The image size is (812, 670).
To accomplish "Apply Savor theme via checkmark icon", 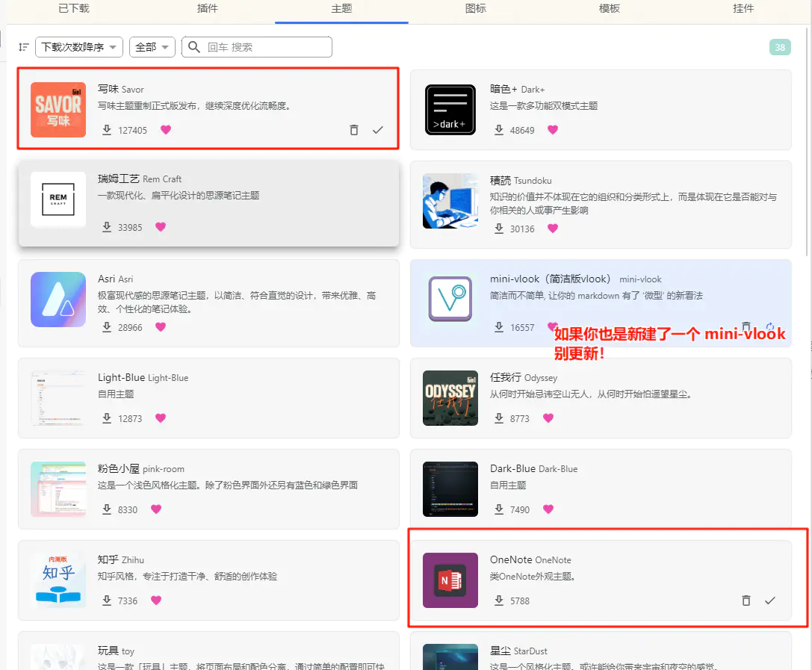I will [378, 130].
